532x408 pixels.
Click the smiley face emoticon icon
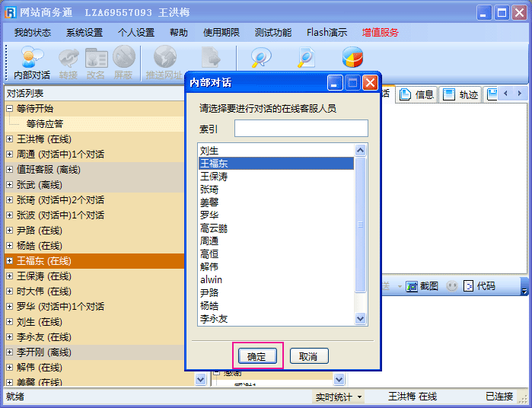(x=452, y=286)
